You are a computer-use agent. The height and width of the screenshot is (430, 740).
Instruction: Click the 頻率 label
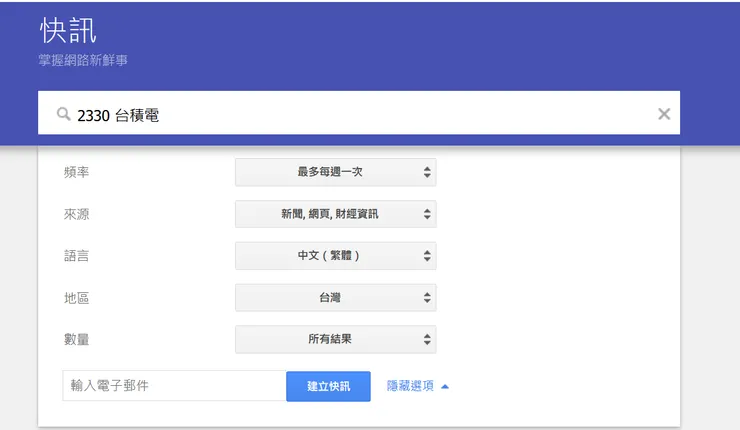tap(76, 172)
